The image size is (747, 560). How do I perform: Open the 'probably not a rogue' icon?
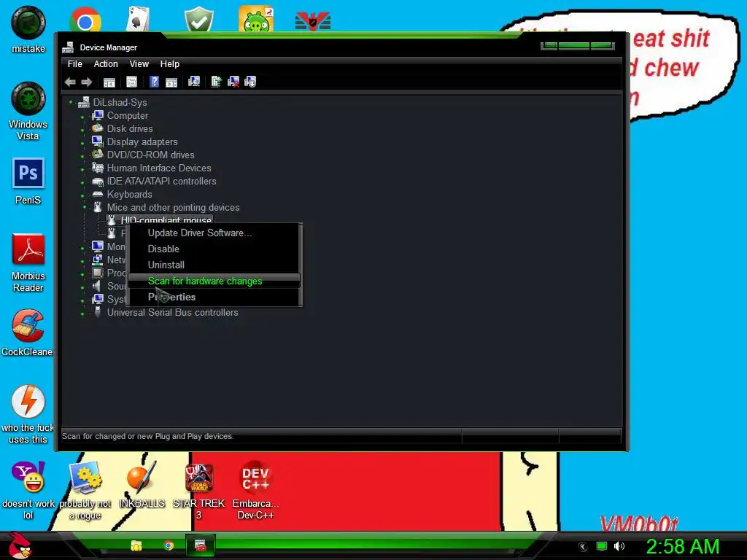coord(85,477)
